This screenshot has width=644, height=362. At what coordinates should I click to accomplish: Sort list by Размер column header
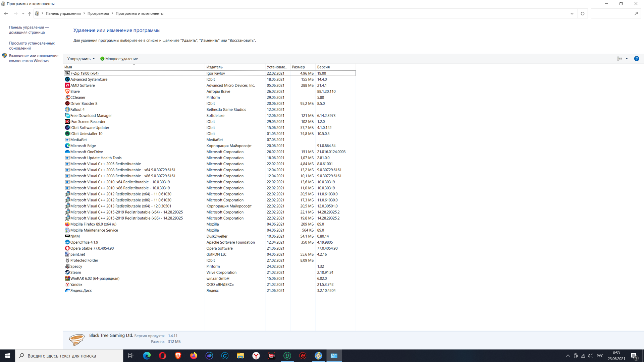[x=298, y=67]
